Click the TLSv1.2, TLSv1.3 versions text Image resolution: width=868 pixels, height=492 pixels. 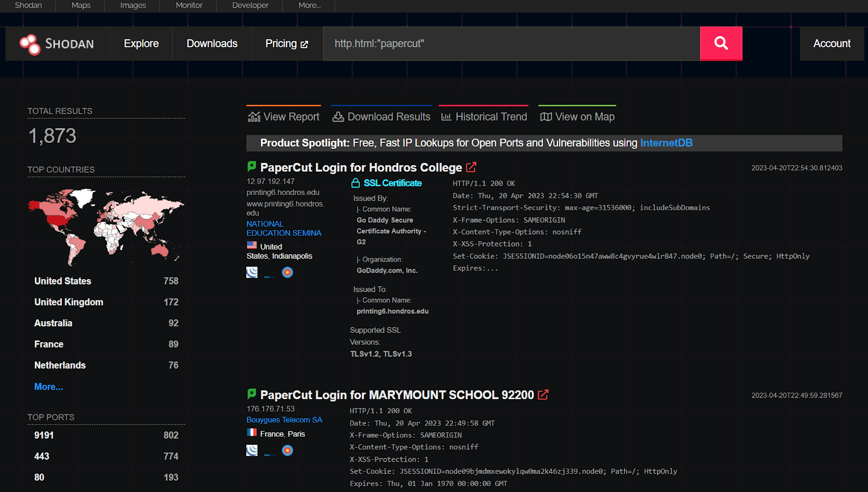point(381,354)
